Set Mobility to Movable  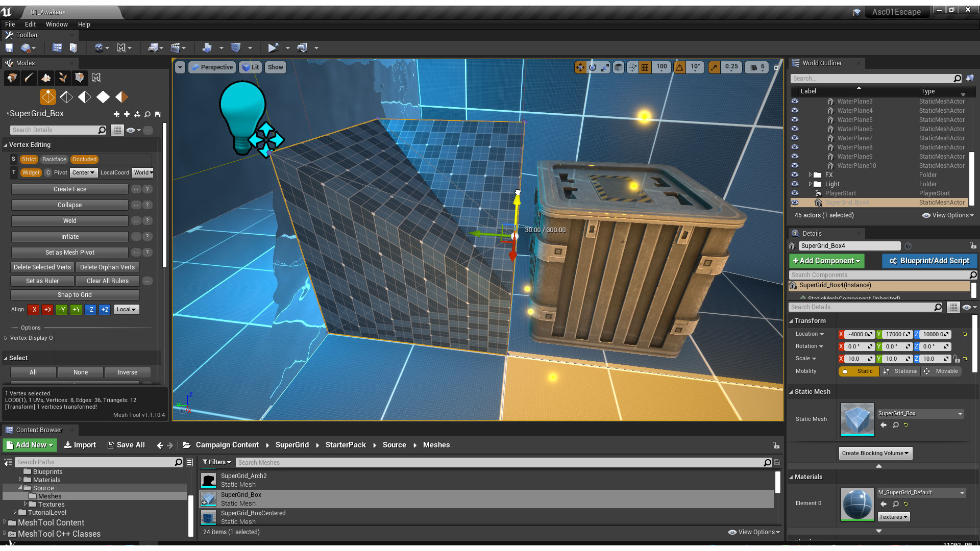coord(941,371)
